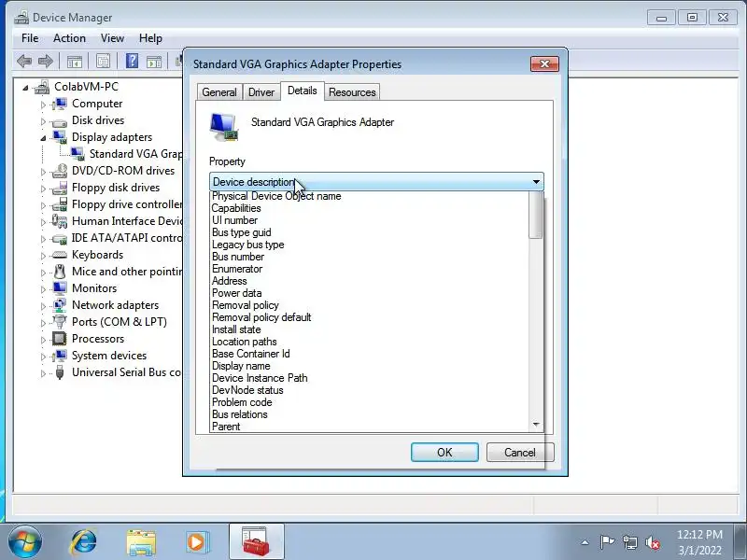Open the Windows Start orb
747x560 pixels.
(x=25, y=541)
